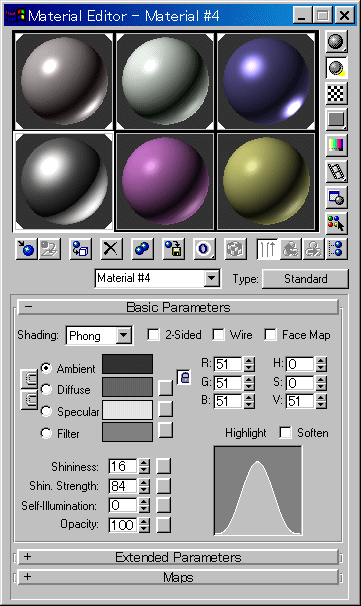Collapse the Basic Parameters rollout
361x606 pixels.
click(178, 307)
